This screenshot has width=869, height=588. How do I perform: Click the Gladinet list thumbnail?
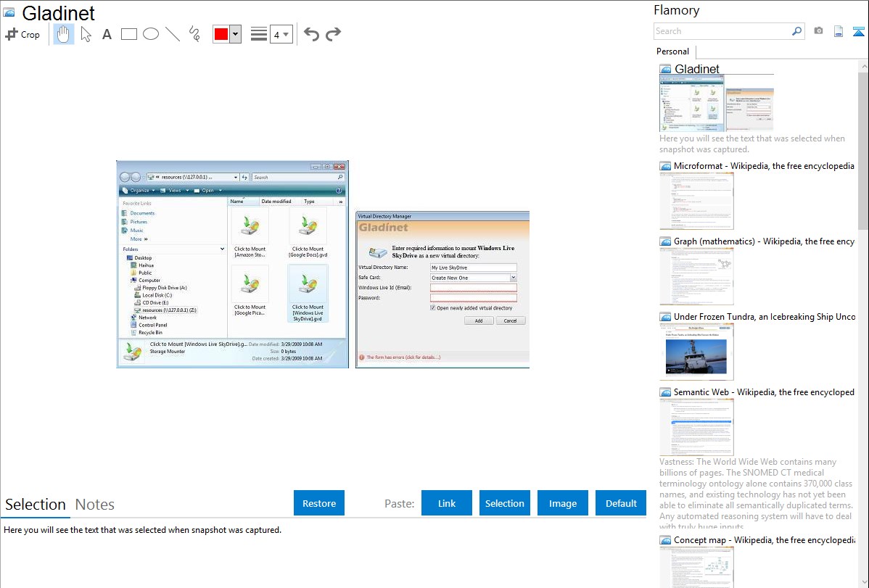(x=716, y=103)
